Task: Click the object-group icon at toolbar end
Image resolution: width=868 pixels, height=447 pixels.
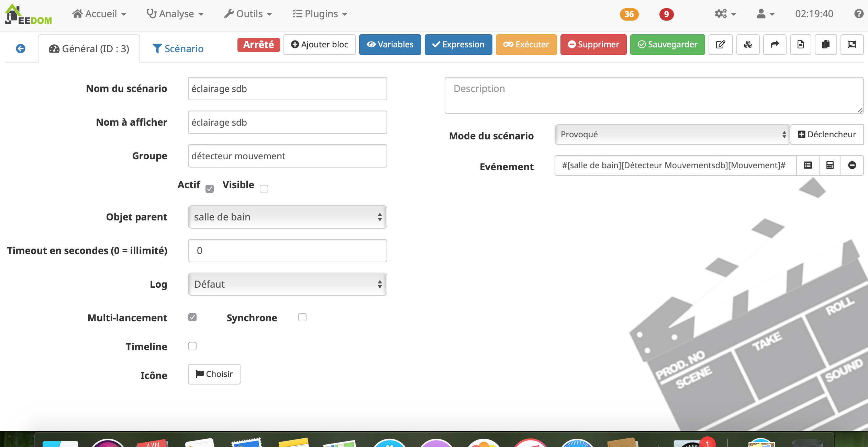Action: point(852,44)
